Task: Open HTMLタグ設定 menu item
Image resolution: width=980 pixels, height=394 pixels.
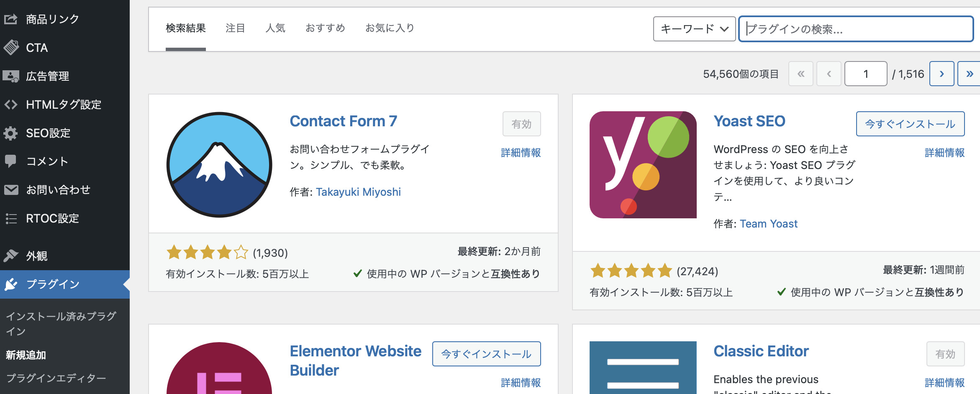Action: (x=65, y=104)
